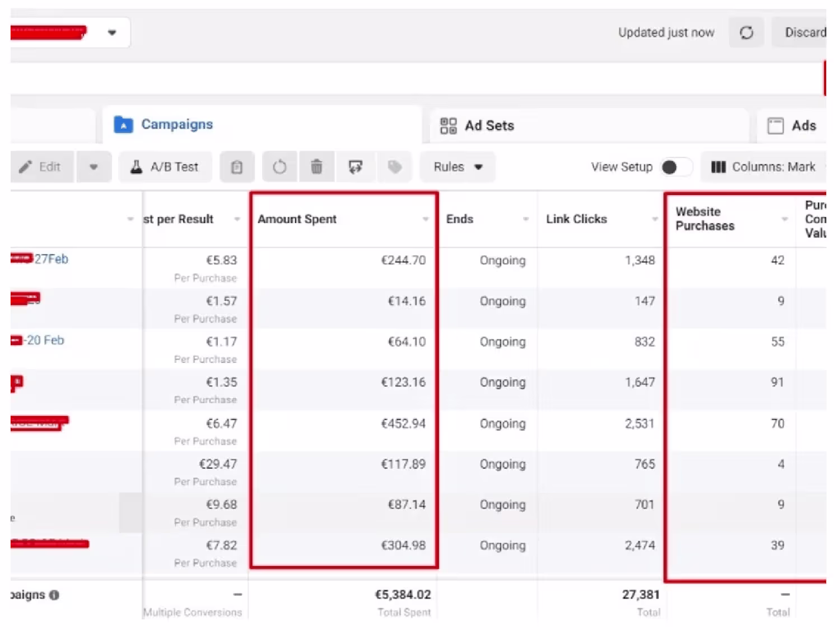840x630 pixels.
Task: Click the info icon beside campaigns total
Action: coord(54,595)
